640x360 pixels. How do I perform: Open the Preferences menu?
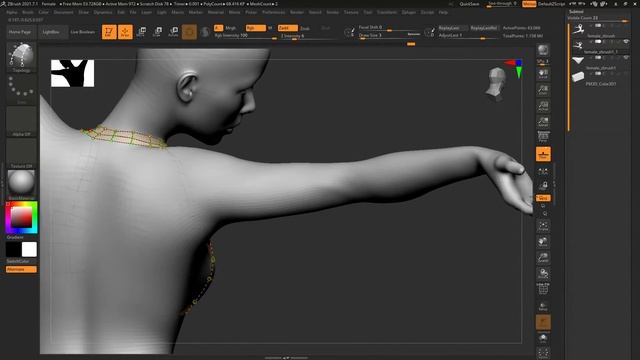click(x=273, y=12)
